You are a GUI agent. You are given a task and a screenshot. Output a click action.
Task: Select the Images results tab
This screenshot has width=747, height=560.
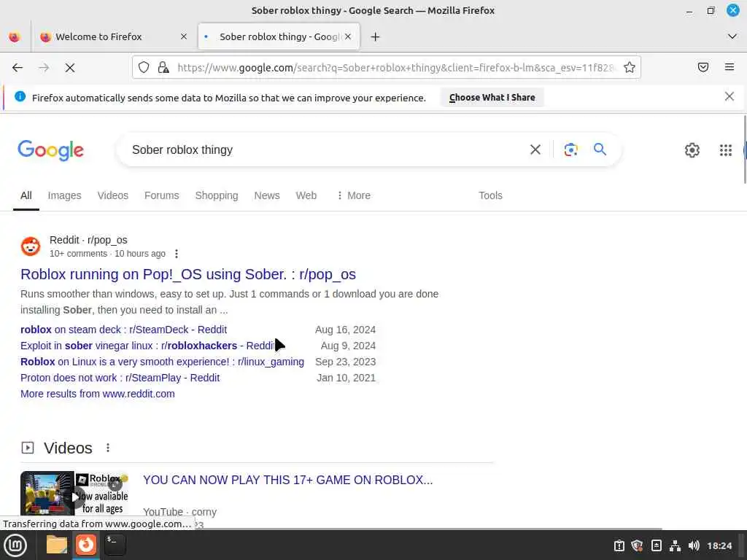coord(64,195)
